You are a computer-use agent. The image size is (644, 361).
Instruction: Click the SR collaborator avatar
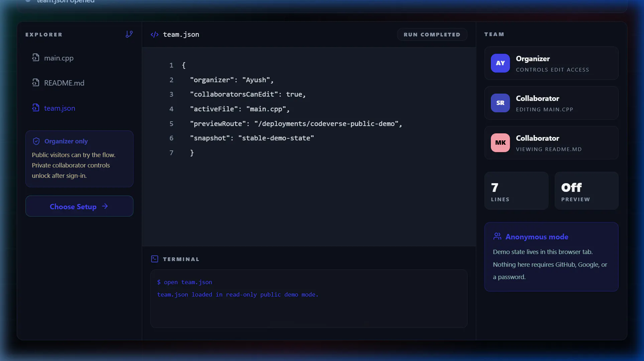500,103
